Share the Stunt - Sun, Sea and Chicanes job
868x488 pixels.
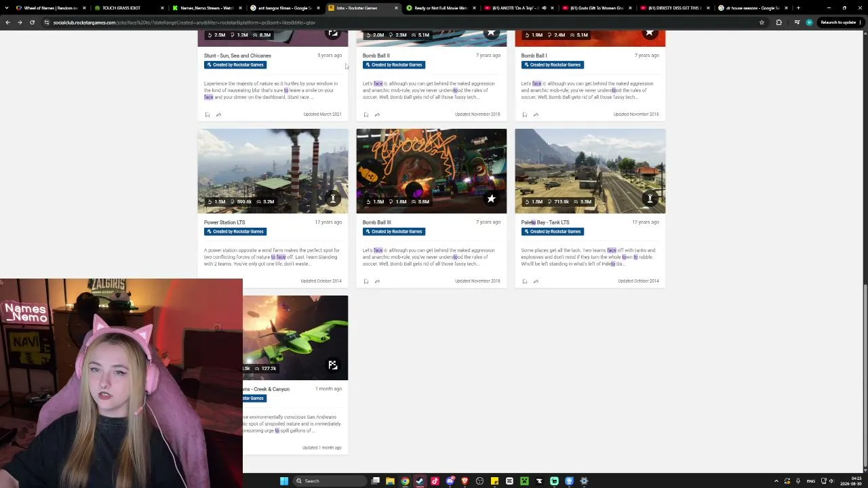click(x=218, y=115)
